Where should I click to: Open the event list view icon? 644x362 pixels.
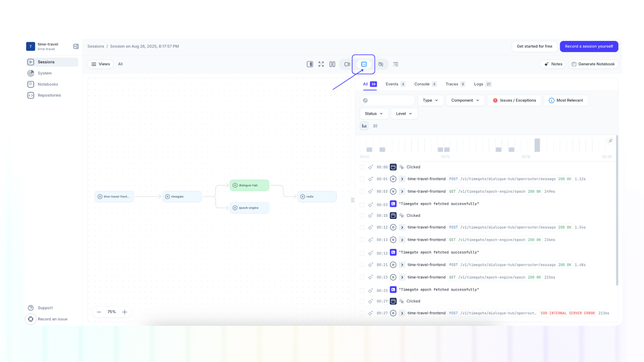pos(395,64)
